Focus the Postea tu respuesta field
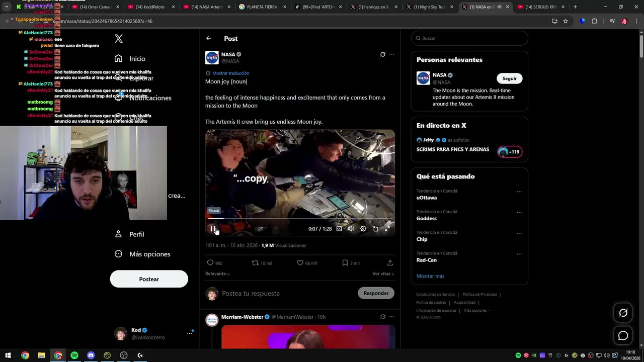 point(287,293)
